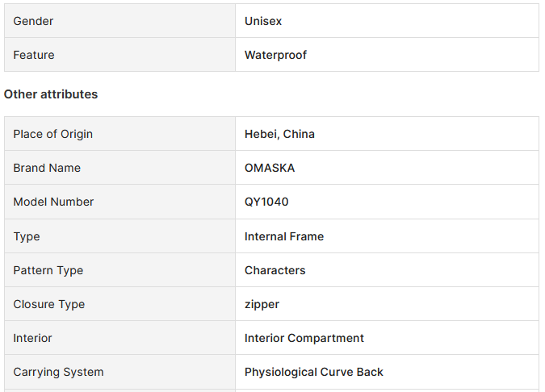Click the Physiological Curve Back value
The width and height of the screenshot is (545, 392).
pyautogui.click(x=314, y=372)
